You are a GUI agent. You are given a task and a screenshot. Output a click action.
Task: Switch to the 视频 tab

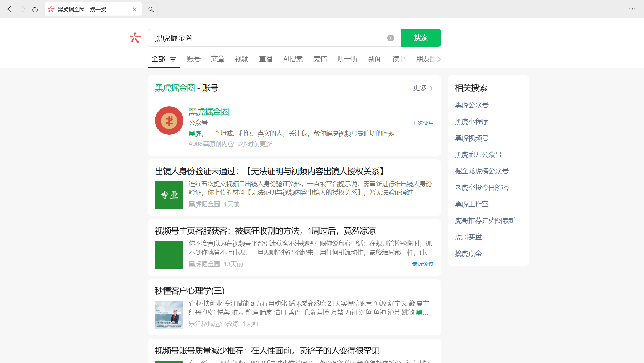[x=242, y=59]
